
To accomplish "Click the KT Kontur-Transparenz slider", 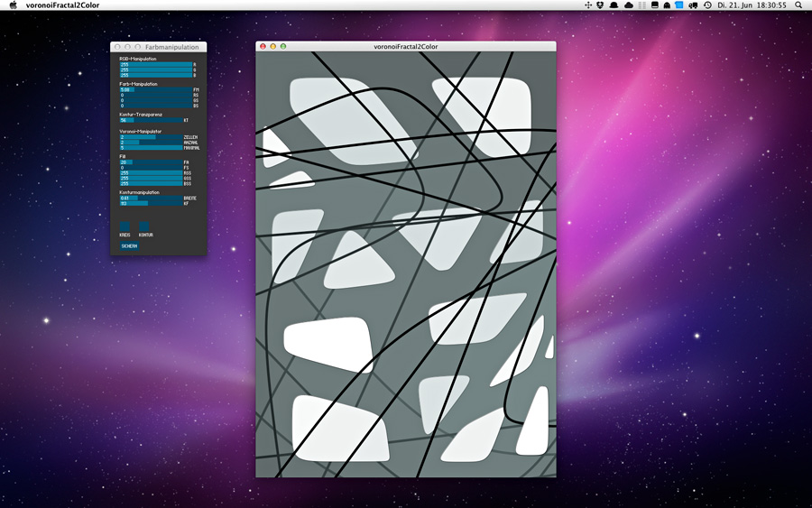I will click(151, 120).
